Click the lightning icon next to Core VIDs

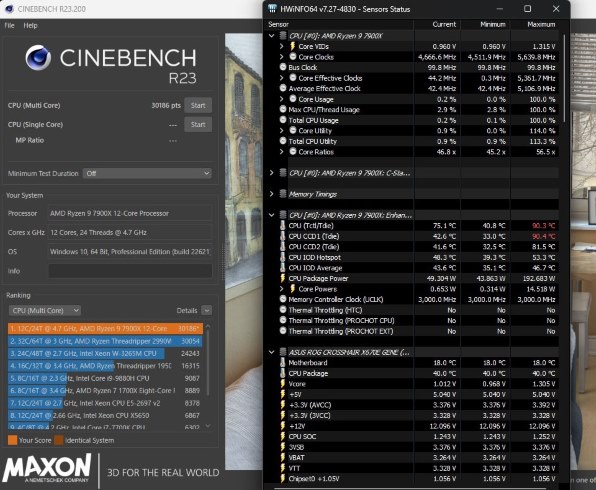[x=293, y=46]
